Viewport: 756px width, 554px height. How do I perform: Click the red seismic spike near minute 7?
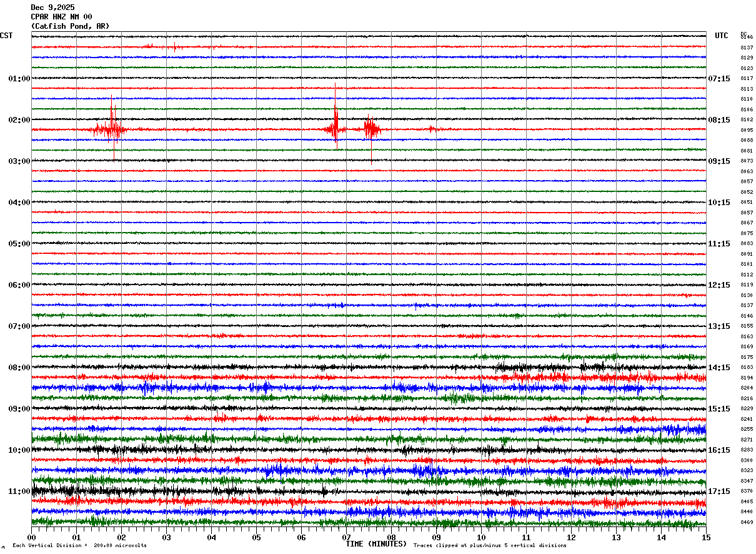click(336, 116)
